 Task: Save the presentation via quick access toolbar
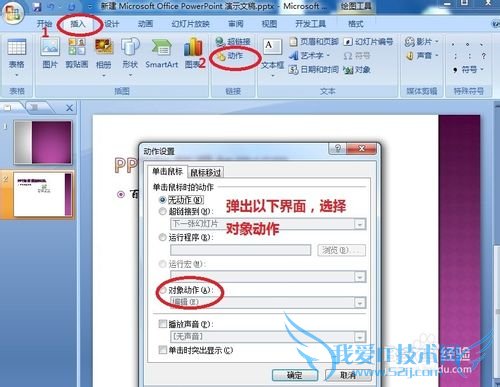pos(37,7)
